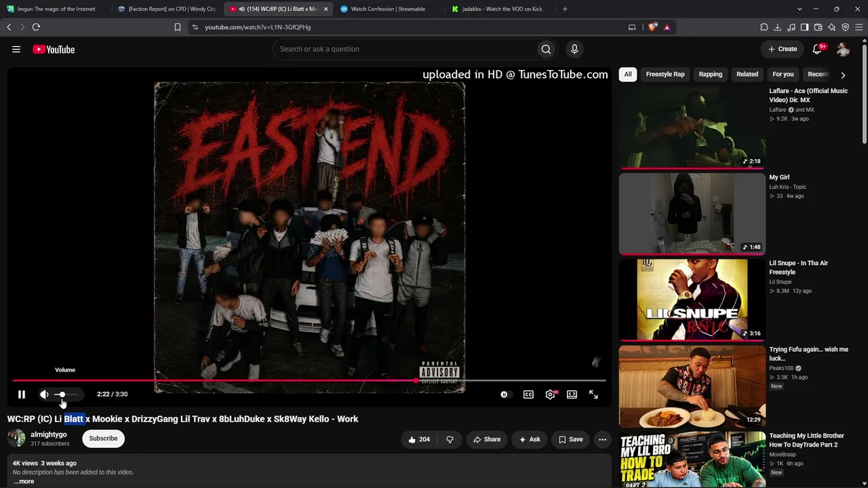Close the active YouTube tab

(x=325, y=9)
